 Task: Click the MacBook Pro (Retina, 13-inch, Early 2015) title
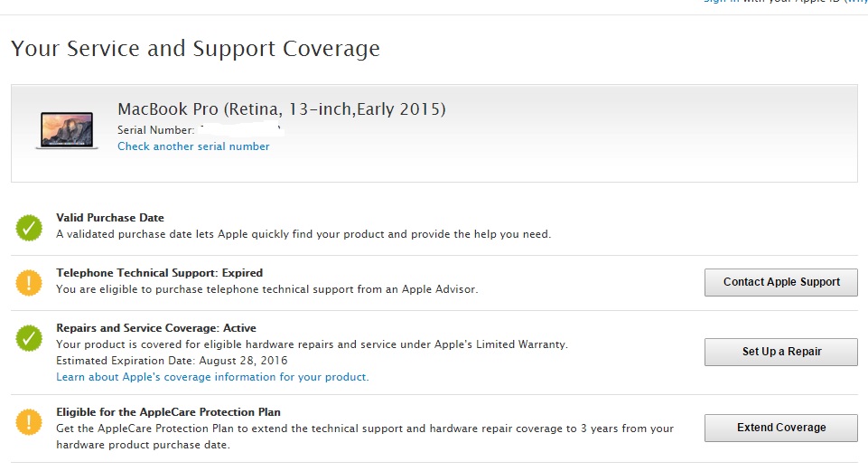pyautogui.click(x=281, y=108)
